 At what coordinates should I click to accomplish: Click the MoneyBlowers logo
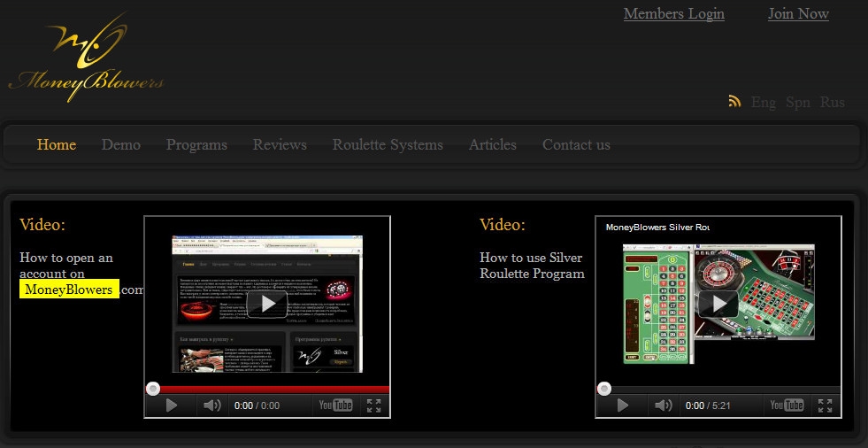pyautogui.click(x=85, y=60)
